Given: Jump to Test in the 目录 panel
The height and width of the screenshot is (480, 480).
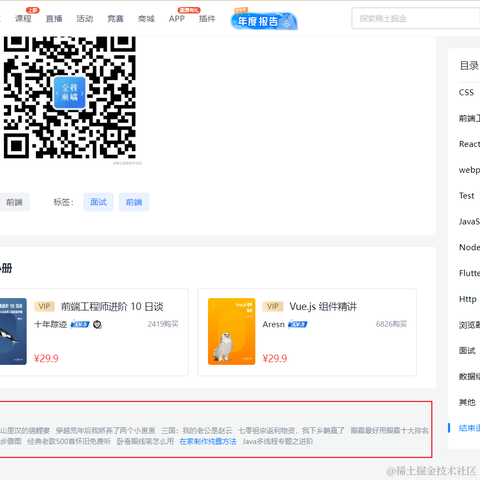Looking at the screenshot, I should [466, 196].
